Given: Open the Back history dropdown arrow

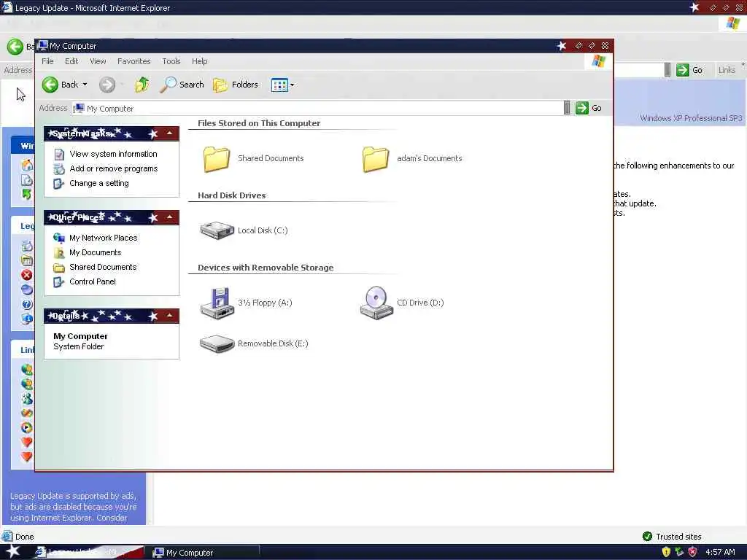Looking at the screenshot, I should tap(85, 85).
